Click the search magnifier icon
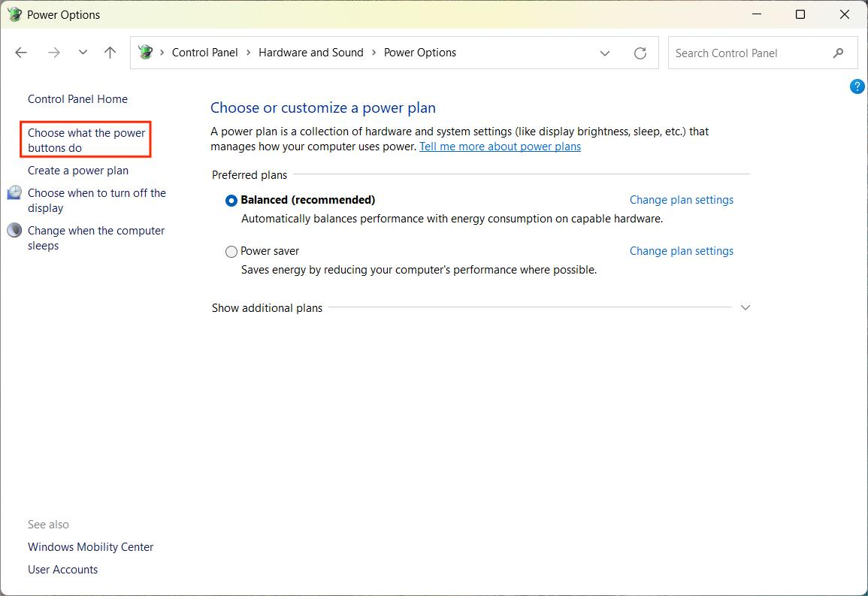Screen dimensions: 868x596 837,53
